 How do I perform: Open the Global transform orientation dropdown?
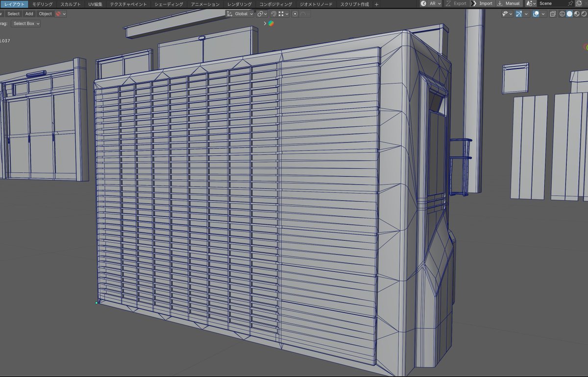(240, 14)
